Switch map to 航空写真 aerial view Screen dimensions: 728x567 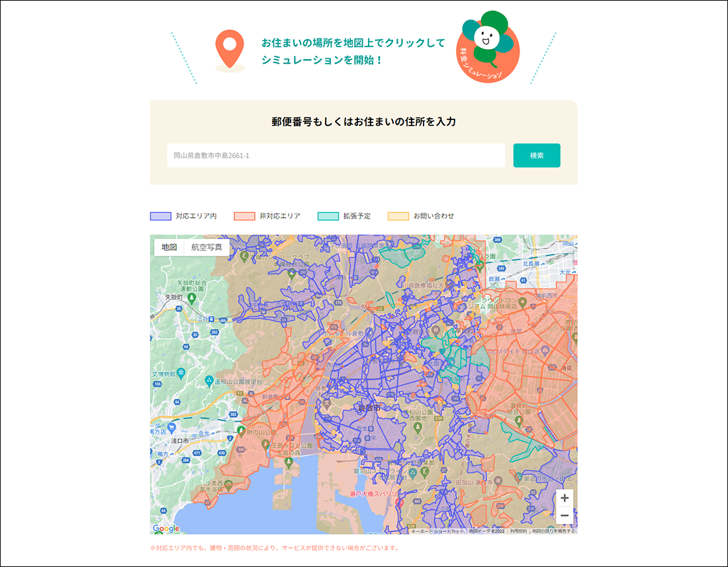point(206,247)
